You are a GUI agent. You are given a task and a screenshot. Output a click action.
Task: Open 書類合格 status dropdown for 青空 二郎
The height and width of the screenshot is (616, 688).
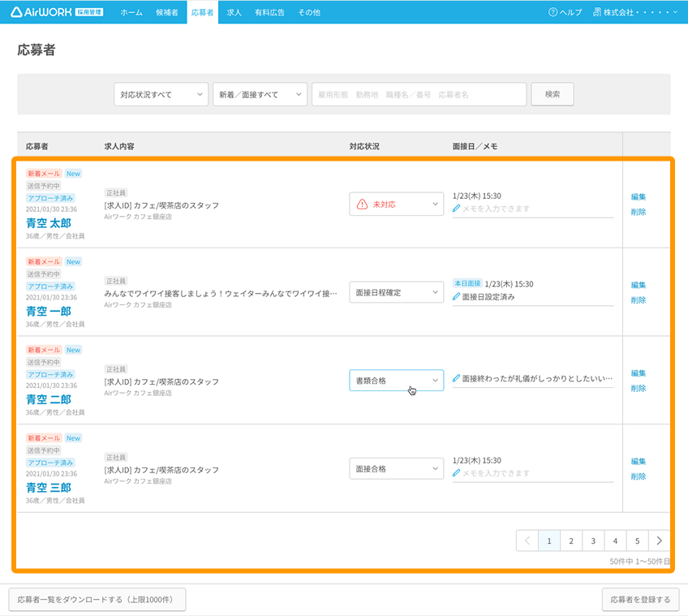(x=396, y=381)
